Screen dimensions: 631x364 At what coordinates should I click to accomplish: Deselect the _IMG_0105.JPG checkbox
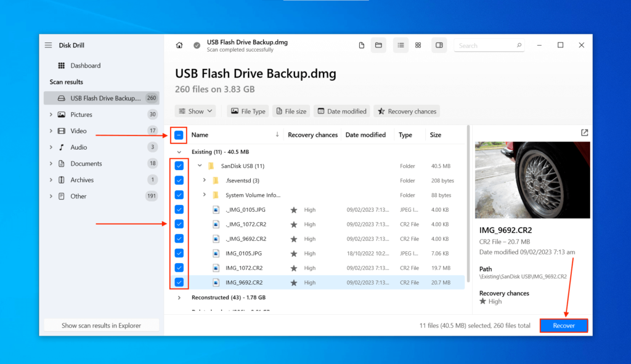(179, 209)
